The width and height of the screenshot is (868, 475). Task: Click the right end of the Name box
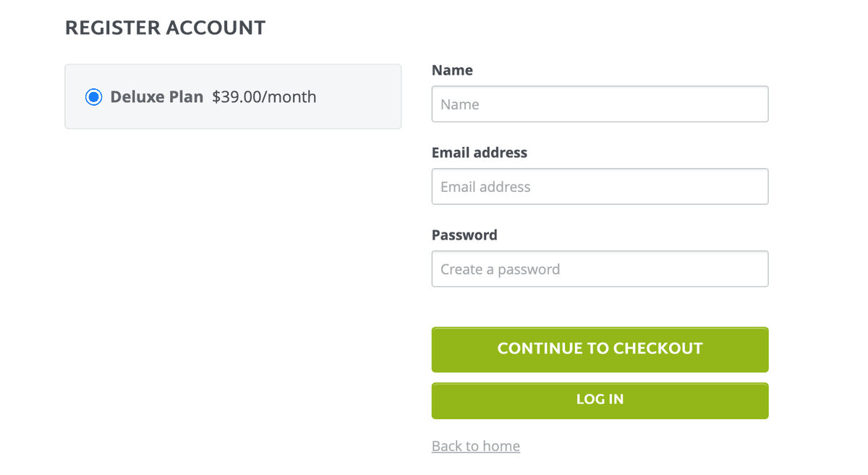point(752,104)
